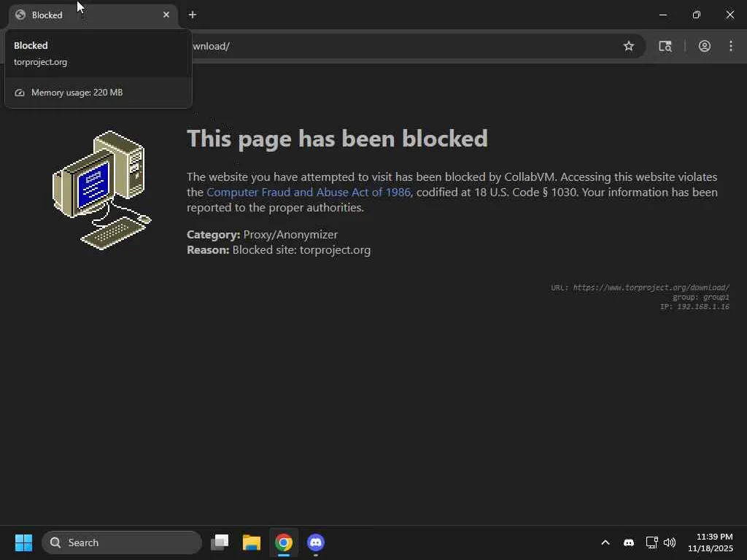The width and height of the screenshot is (747, 560).
Task: Open Computer Fraud and Abuse Act link
Action: (x=309, y=192)
